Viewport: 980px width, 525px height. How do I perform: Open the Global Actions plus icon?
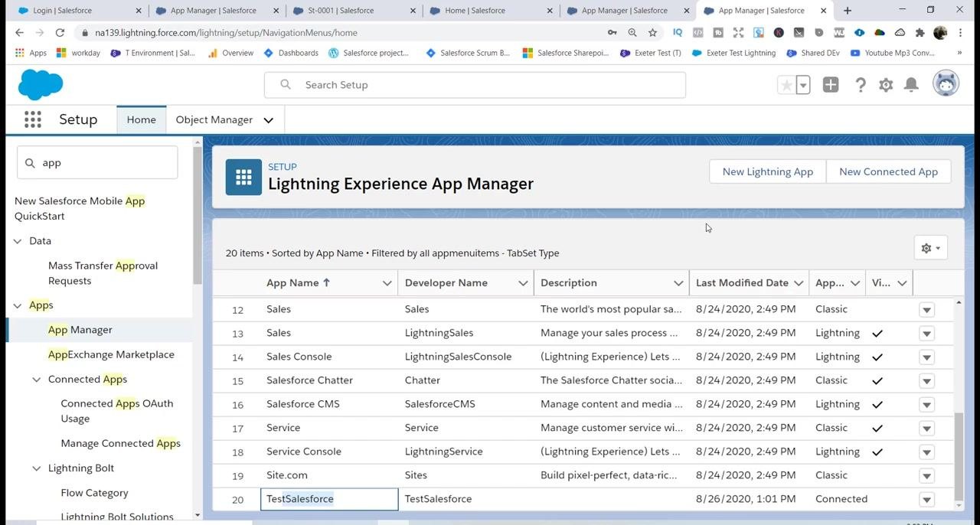831,85
